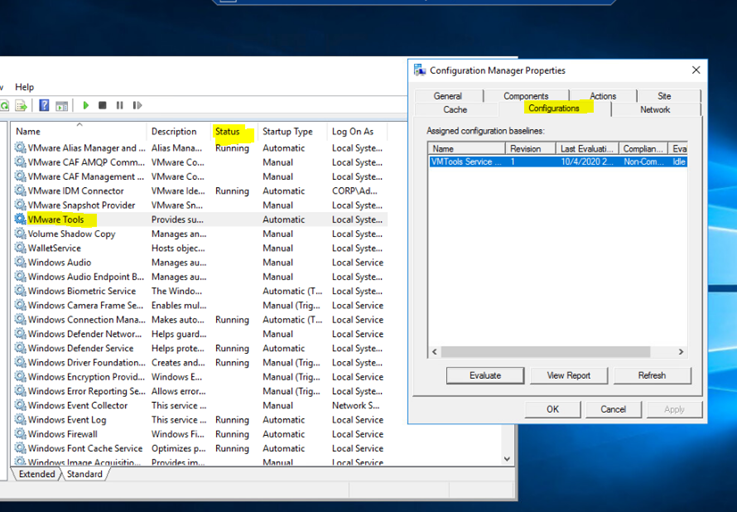Click Cancel in Configuration Manager Properties
Image resolution: width=737 pixels, height=512 pixels.
[613, 409]
